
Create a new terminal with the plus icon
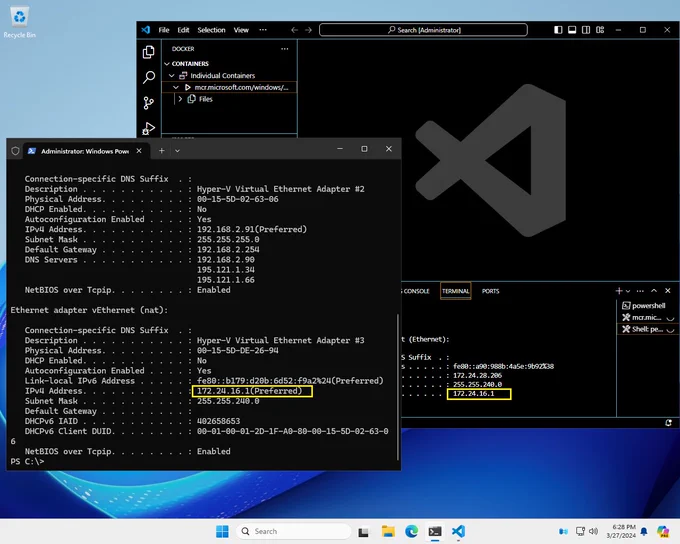(619, 291)
